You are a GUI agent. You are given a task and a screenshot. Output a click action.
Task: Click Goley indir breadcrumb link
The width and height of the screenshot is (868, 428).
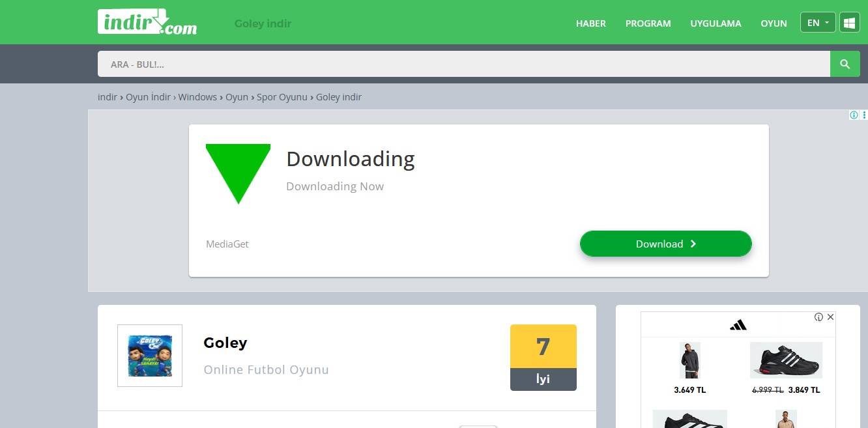[x=339, y=97]
